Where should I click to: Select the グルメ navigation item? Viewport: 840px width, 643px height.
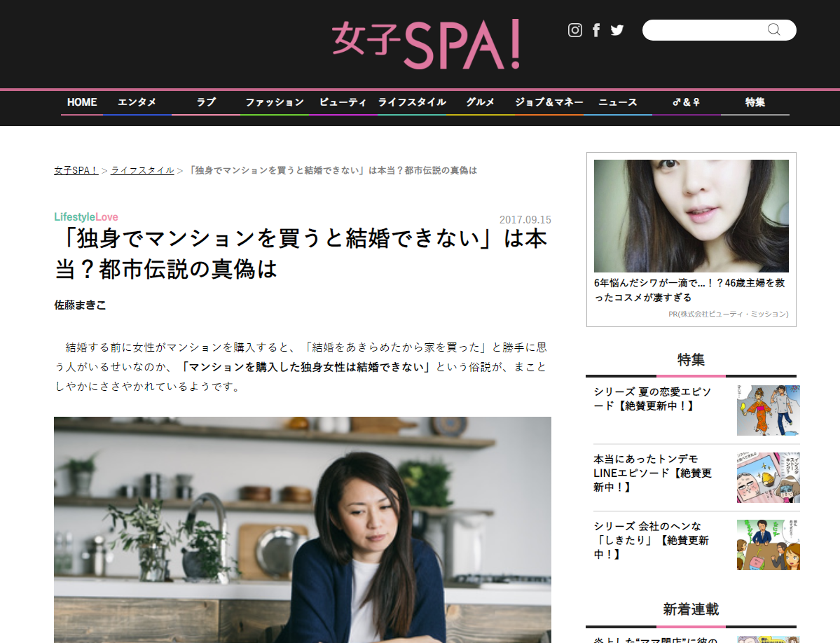(x=480, y=102)
